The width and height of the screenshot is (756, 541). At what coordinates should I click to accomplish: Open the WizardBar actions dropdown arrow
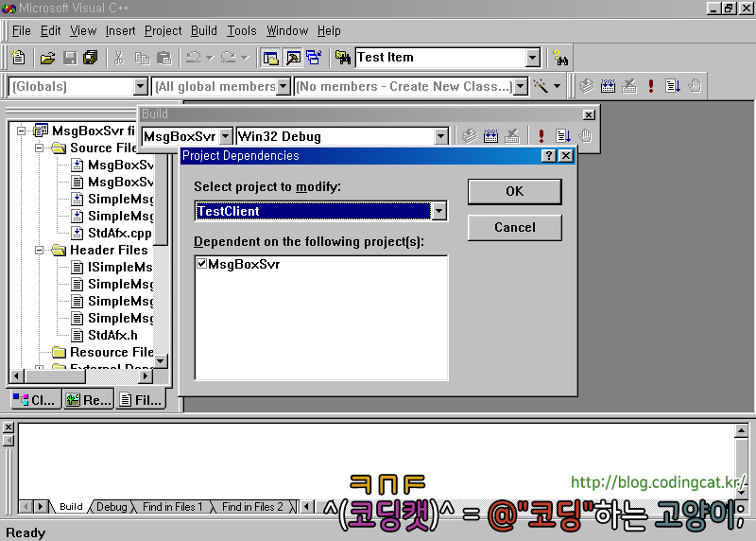pos(557,86)
